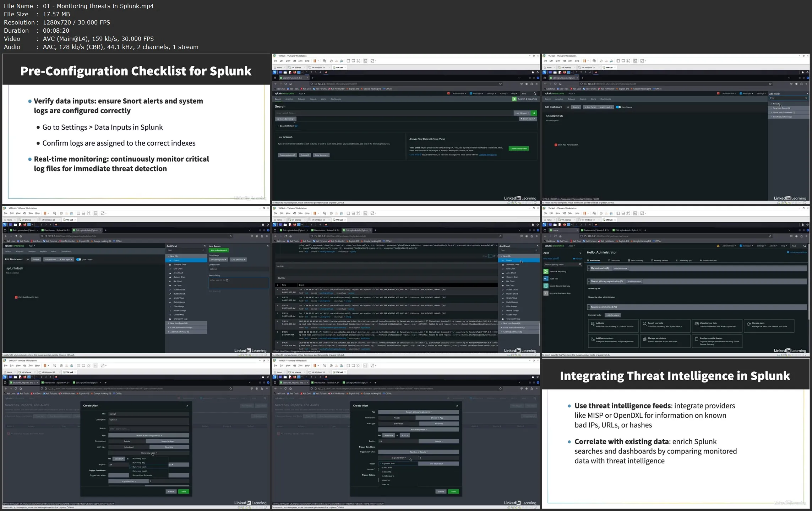Open the Recently viewed tab
The height and width of the screenshot is (511, 812).
(x=659, y=260)
